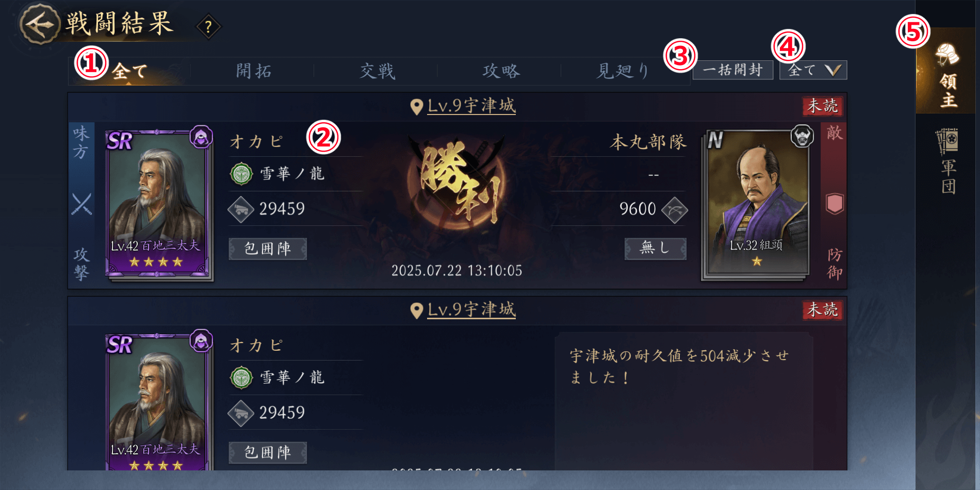Switch to the 交戦 tab
980x490 pixels.
pyautogui.click(x=377, y=71)
